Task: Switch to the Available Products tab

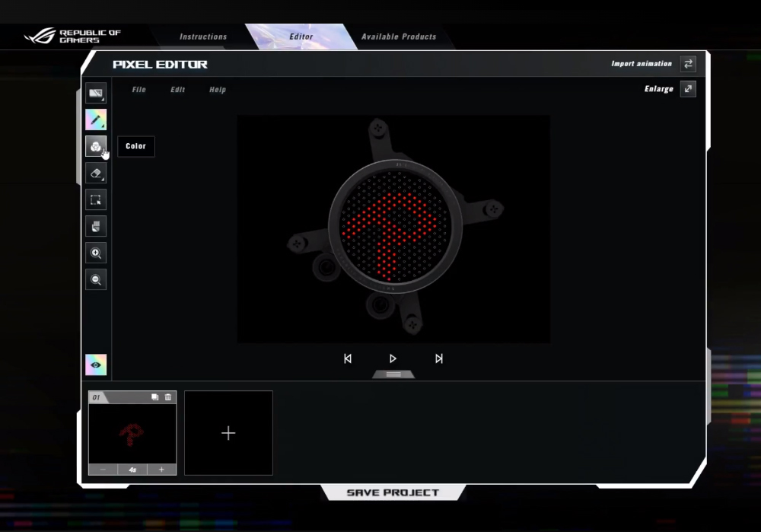Action: tap(399, 37)
